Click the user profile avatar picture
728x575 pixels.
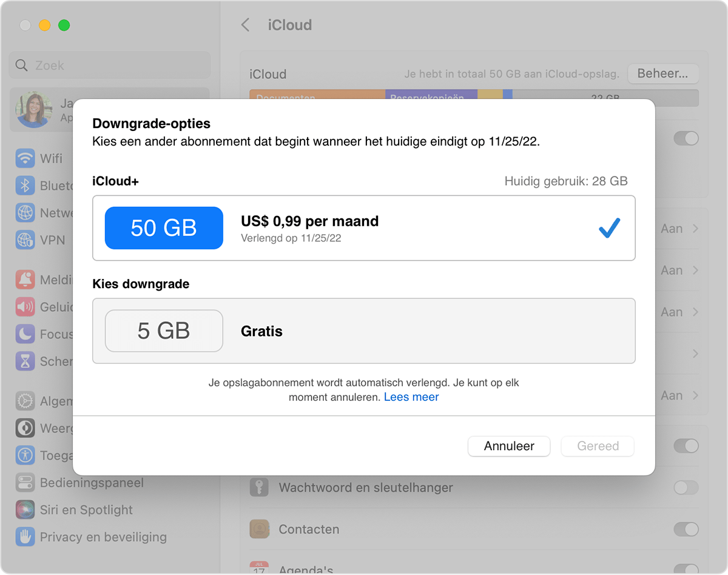[34, 110]
